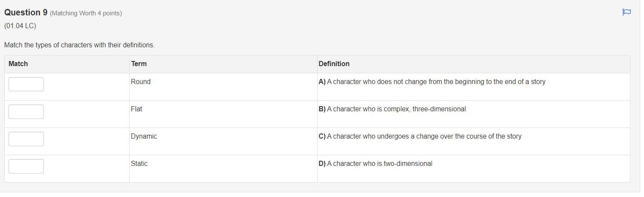
Task: Click the term Static
Action: [139, 164]
